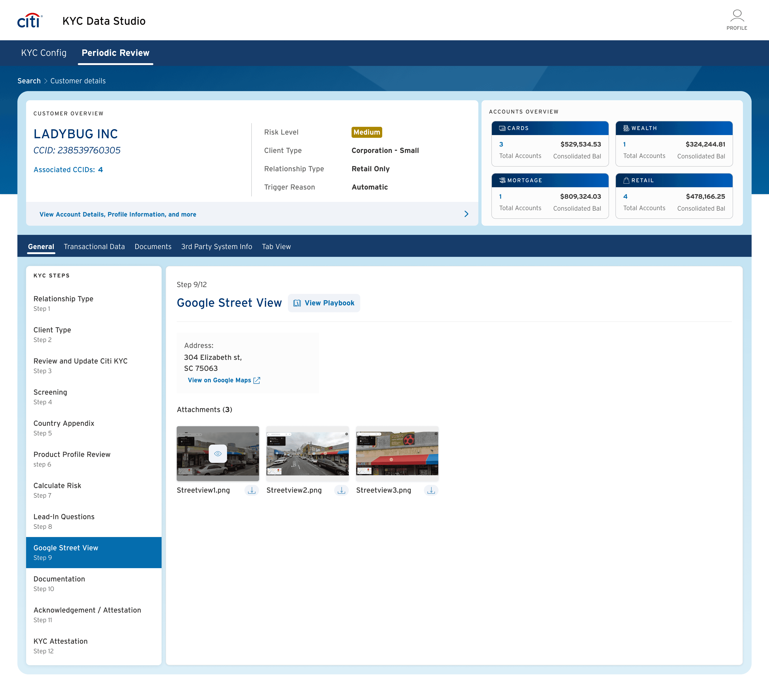Expand account details with the right chevron

pyautogui.click(x=466, y=214)
